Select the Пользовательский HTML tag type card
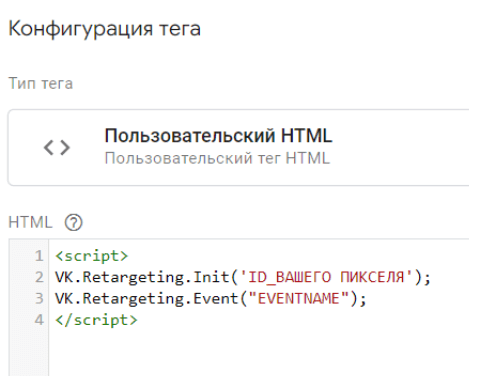477x385 pixels. tap(238, 147)
